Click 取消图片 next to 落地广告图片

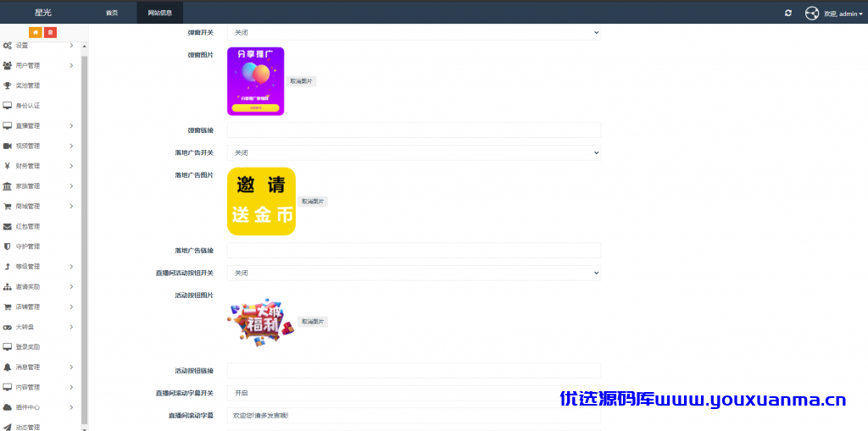tap(313, 202)
